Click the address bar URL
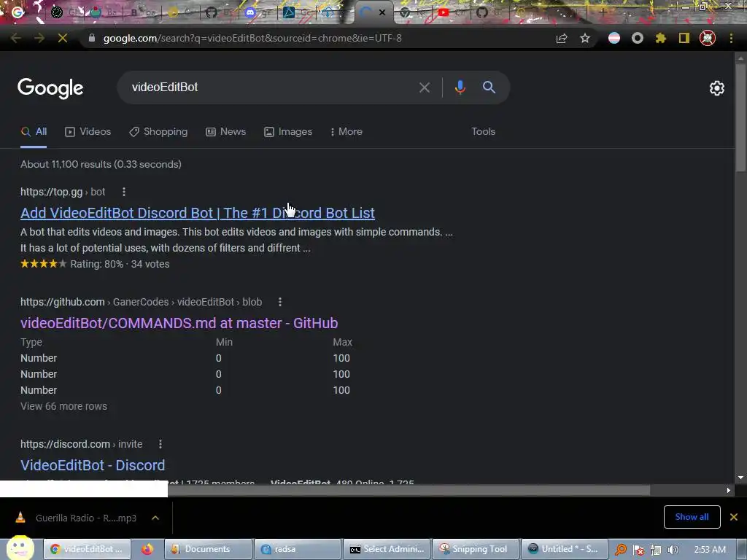The height and width of the screenshot is (560, 747). 252,38
